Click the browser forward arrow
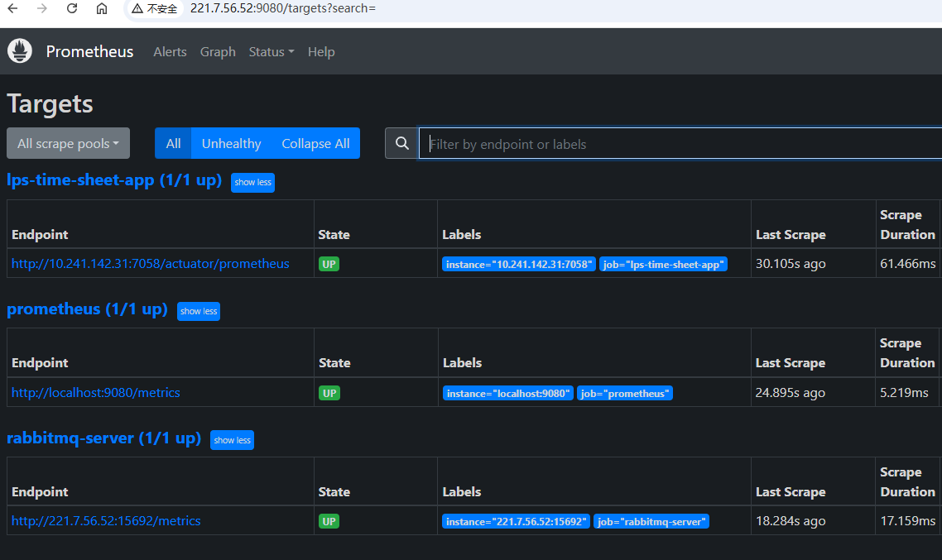This screenshot has width=942, height=560. [x=41, y=8]
